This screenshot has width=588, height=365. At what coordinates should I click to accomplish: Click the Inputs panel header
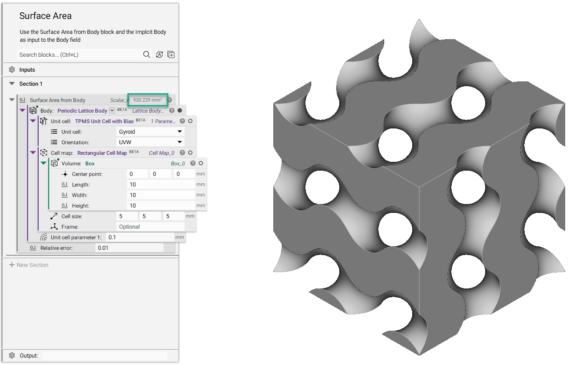[x=27, y=69]
